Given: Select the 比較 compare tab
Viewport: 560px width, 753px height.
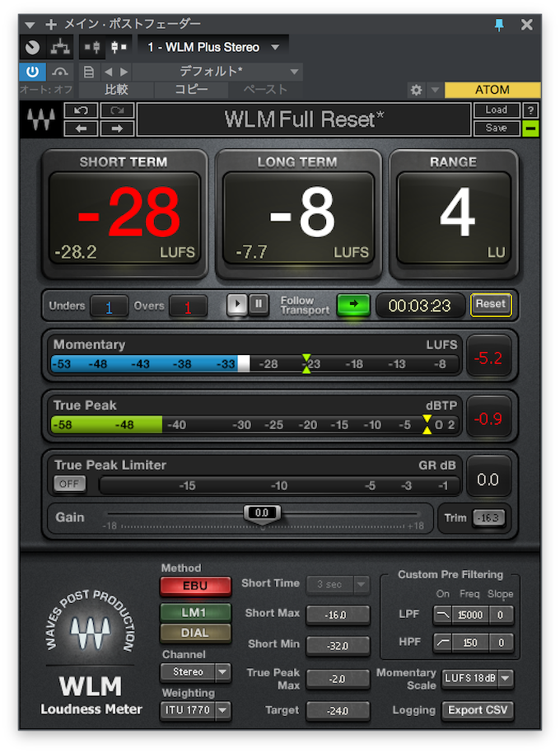Looking at the screenshot, I should point(116,90).
